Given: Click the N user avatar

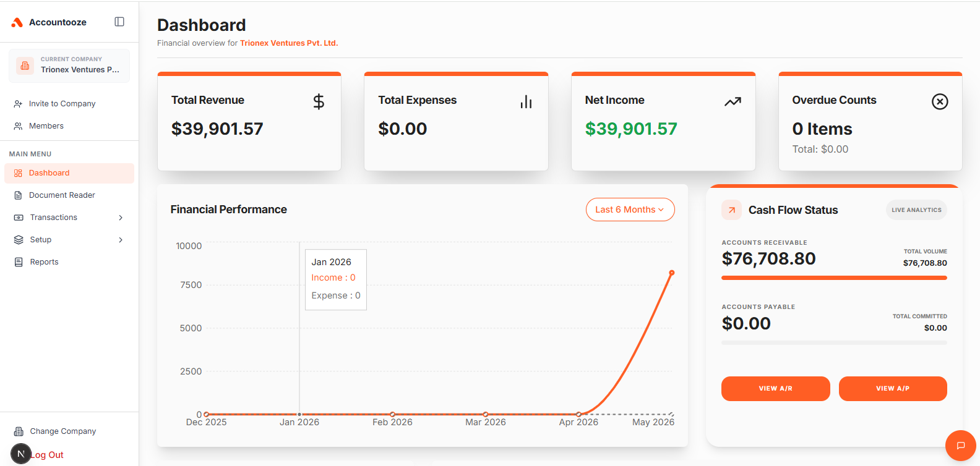Looking at the screenshot, I should [x=20, y=454].
